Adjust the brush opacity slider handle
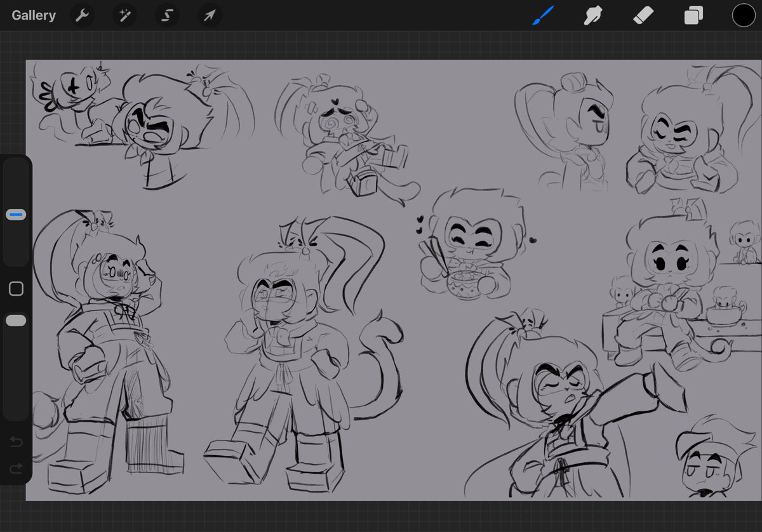The width and height of the screenshot is (762, 532). (x=16, y=321)
